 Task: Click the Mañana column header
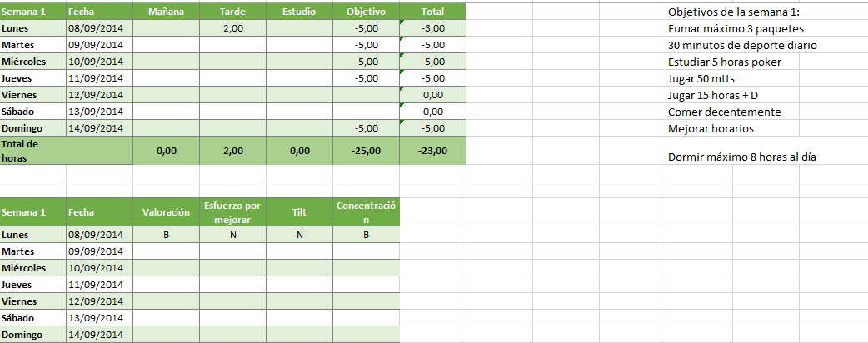(166, 12)
